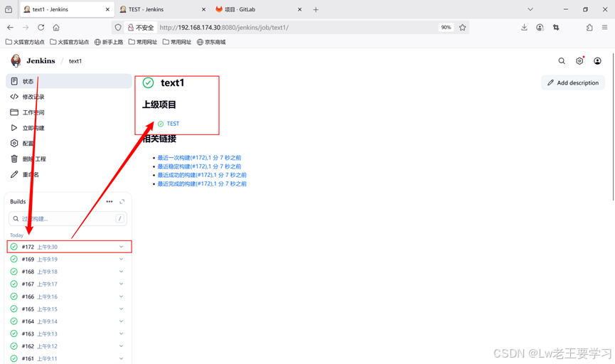Image resolution: width=615 pixels, height=364 pixels.
Task: Open 配置 configuration in sidebar
Action: point(69,143)
